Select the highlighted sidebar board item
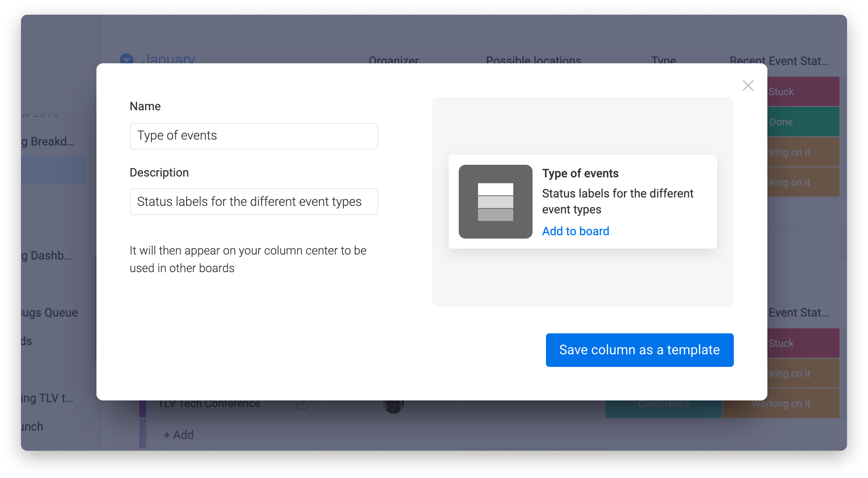Viewport: 868px width, 478px height. coord(53,170)
